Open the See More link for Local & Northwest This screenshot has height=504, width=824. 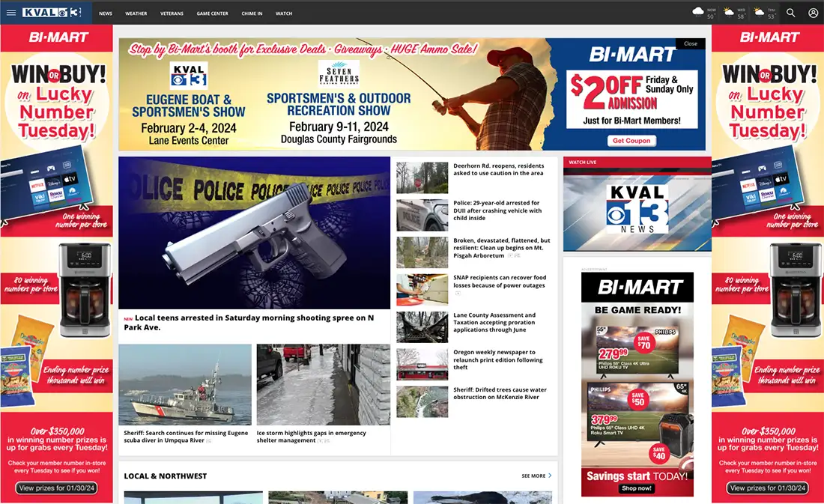[x=533, y=476]
